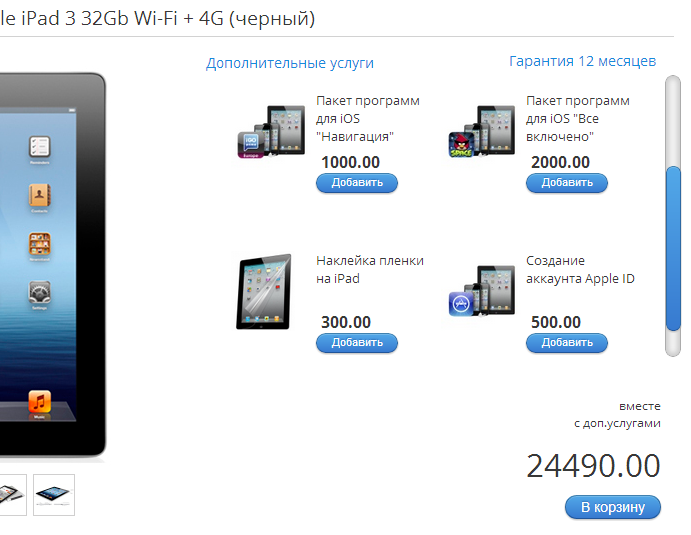Add the "Все включено" software package

click(567, 183)
